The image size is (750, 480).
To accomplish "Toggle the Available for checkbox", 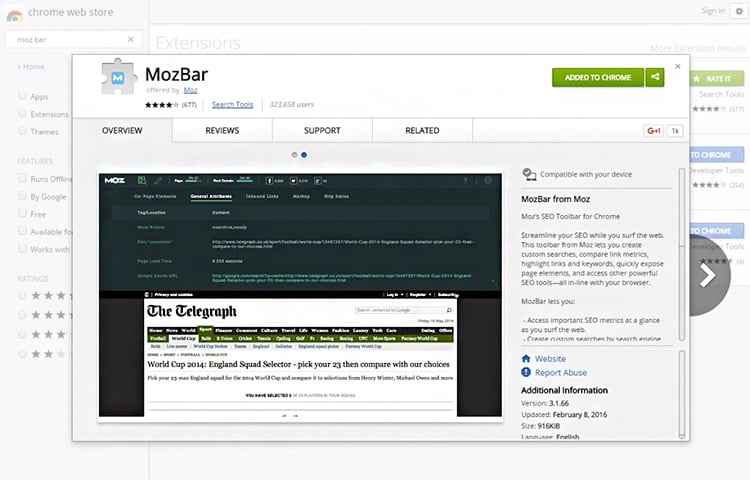I will click(22, 231).
